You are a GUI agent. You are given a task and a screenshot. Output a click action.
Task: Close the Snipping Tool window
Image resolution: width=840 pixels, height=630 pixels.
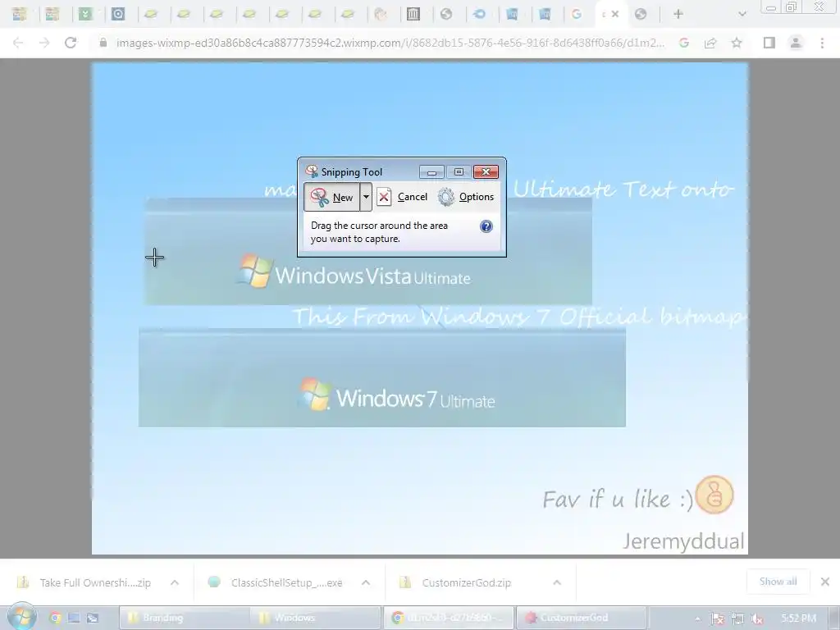(486, 172)
